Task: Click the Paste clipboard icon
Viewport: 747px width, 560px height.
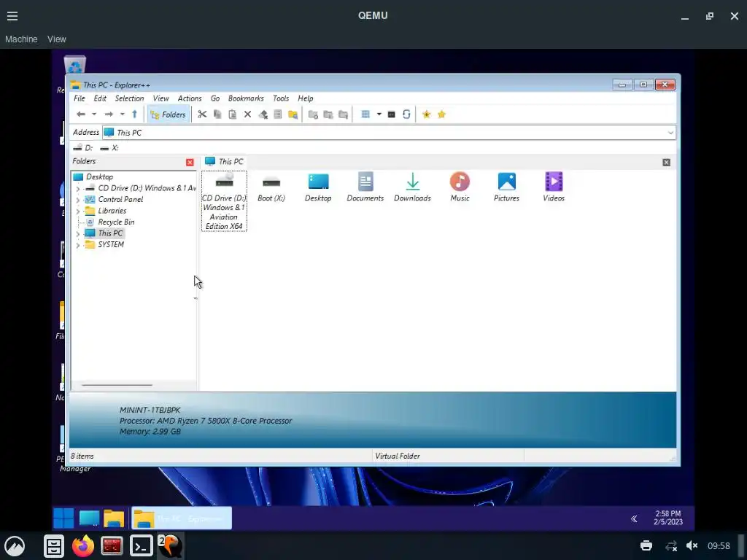Action: pyautogui.click(x=233, y=114)
